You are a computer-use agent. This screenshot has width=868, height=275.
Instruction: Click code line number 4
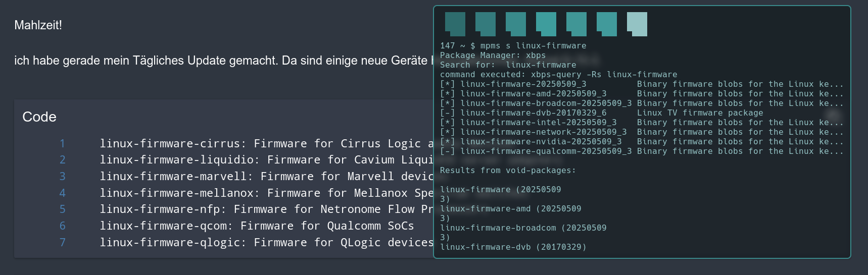click(x=62, y=193)
